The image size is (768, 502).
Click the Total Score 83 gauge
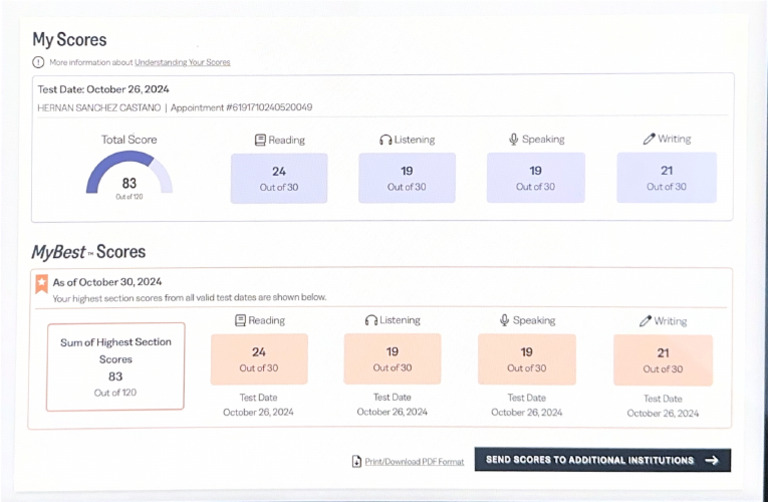tap(129, 174)
